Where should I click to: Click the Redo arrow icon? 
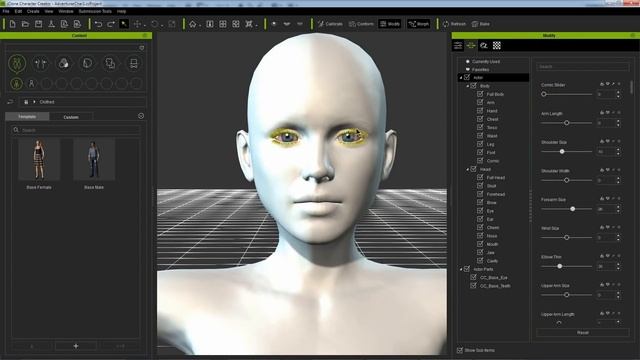[x=111, y=24]
